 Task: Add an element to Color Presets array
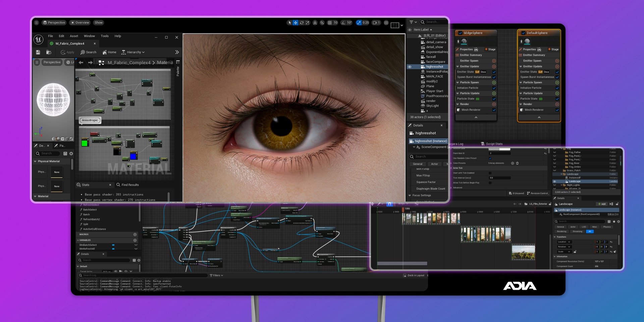(513, 163)
